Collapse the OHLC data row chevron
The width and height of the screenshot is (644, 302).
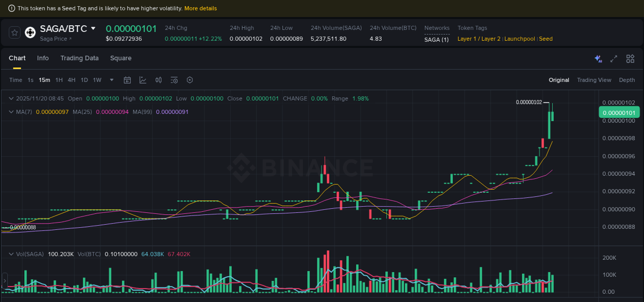pyautogui.click(x=11, y=98)
